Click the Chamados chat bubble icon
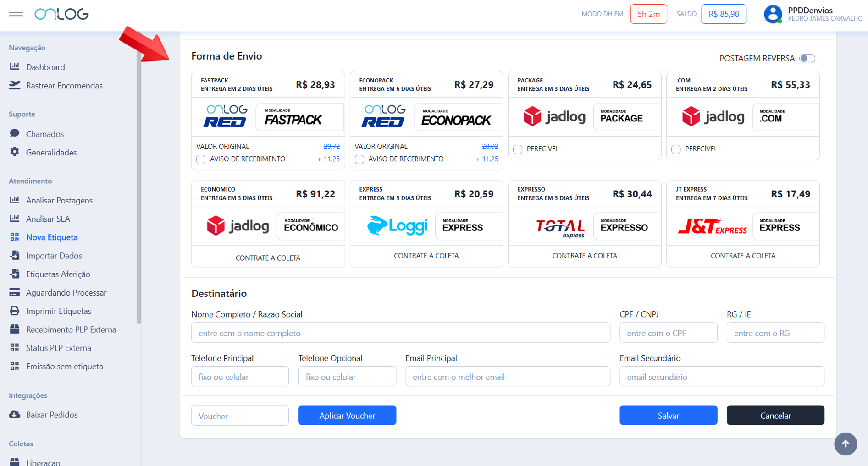Screen dimensions: 868x466 tap(15, 133)
